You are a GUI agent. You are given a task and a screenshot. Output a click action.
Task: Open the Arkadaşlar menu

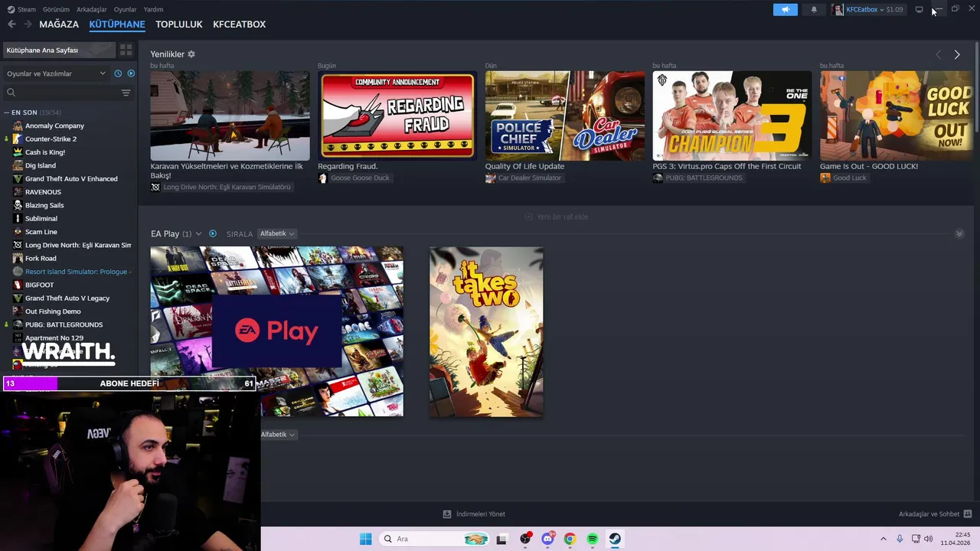[92, 9]
